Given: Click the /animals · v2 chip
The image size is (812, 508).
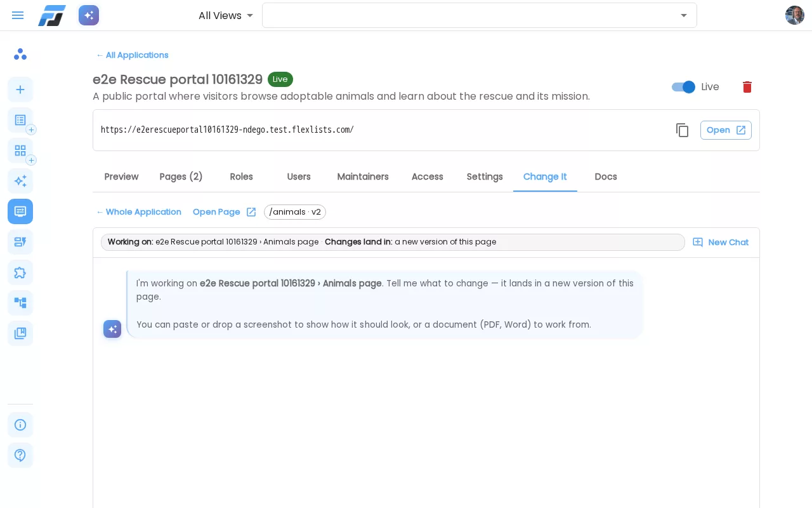Looking at the screenshot, I should pos(295,212).
